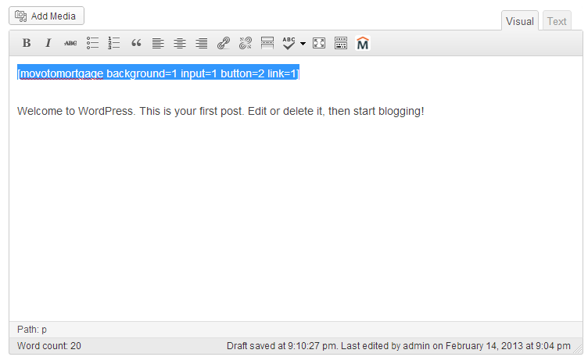The width and height of the screenshot is (588, 364).
Task: Click the Path: p element indicator
Action: 32,330
